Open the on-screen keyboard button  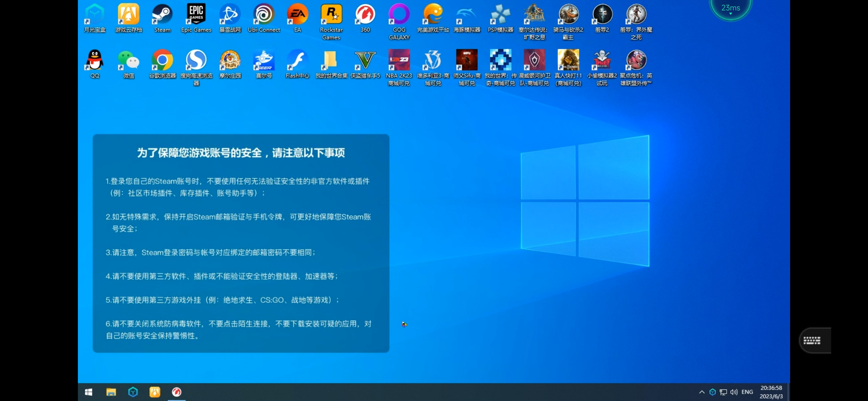pyautogui.click(x=814, y=340)
